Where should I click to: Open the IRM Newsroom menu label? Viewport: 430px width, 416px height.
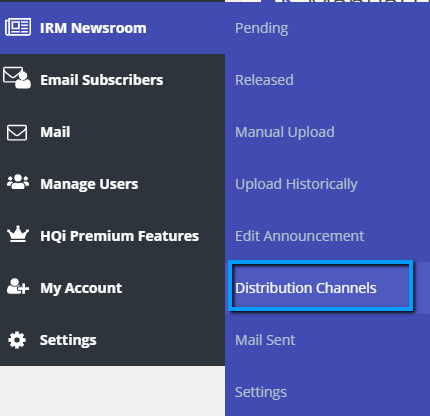[x=93, y=28]
